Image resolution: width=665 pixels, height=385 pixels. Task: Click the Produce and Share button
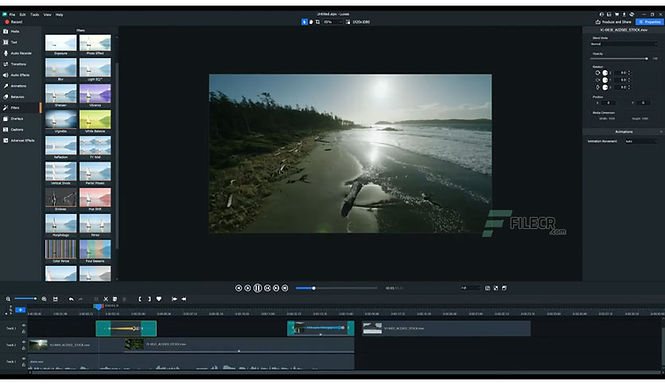click(x=613, y=22)
